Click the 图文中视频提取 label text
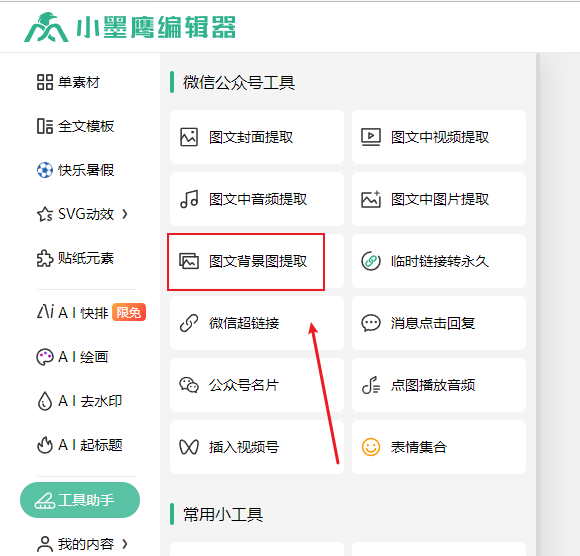The height and width of the screenshot is (556, 580). 440,137
